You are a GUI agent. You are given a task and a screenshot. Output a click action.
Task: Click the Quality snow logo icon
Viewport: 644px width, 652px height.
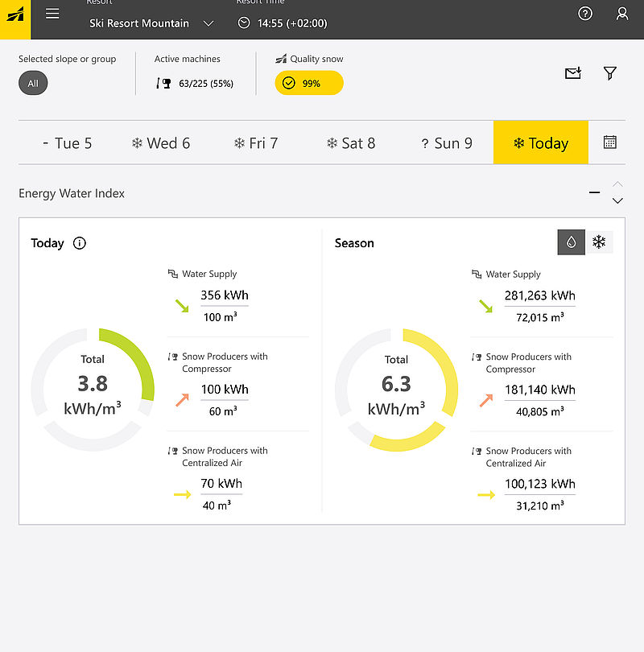[281, 59]
